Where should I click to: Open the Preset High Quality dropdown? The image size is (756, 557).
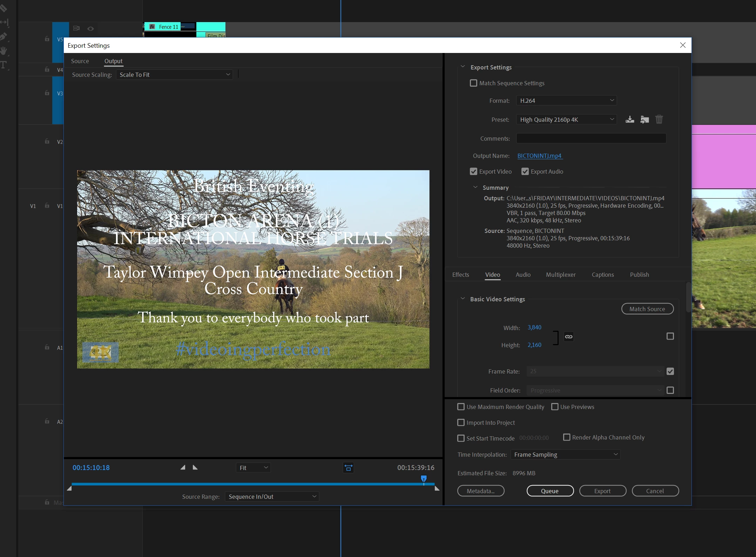click(x=566, y=120)
